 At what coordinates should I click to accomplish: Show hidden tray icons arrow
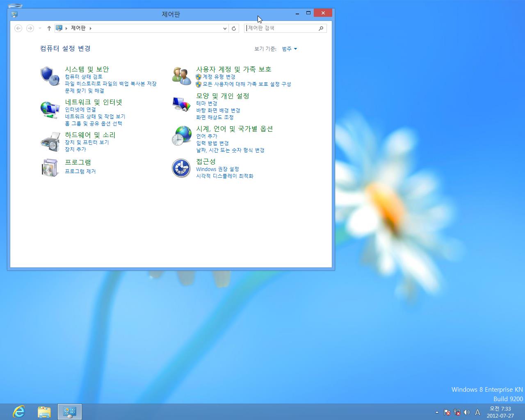pyautogui.click(x=437, y=412)
